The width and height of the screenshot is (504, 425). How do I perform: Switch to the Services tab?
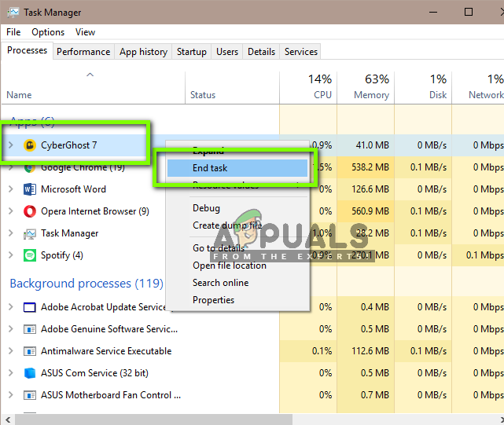click(x=301, y=52)
